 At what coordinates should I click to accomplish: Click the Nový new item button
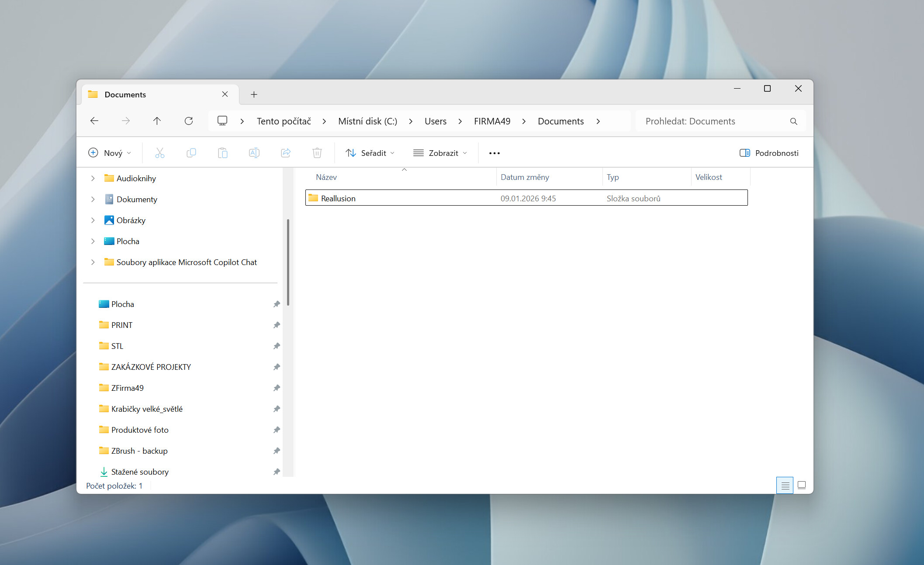[x=110, y=153]
